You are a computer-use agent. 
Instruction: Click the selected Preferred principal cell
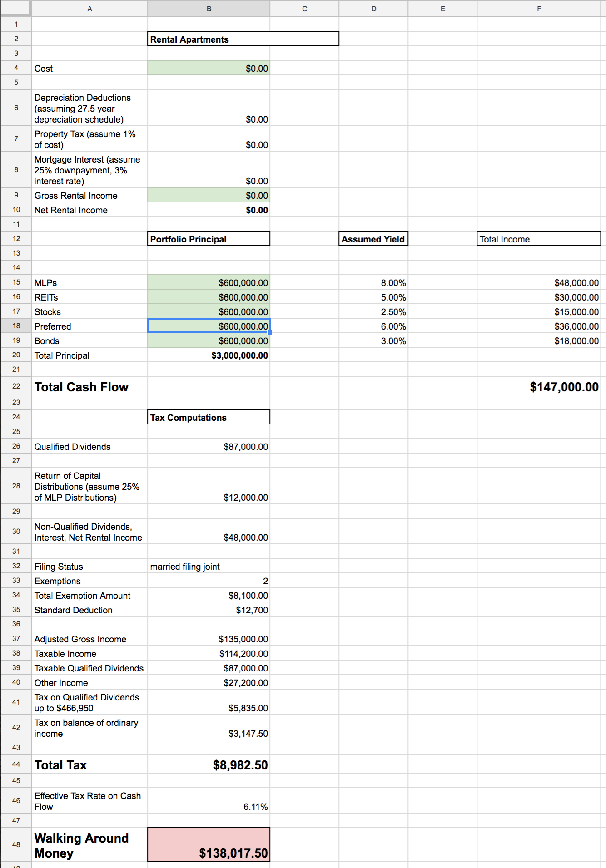[x=209, y=326]
